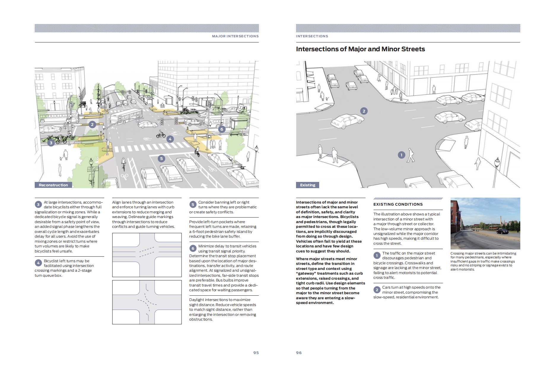This screenshot has width=555, height=392.
Task: Click the 'MAJOR INTERSECTIONS' page header
Action: coord(235,36)
